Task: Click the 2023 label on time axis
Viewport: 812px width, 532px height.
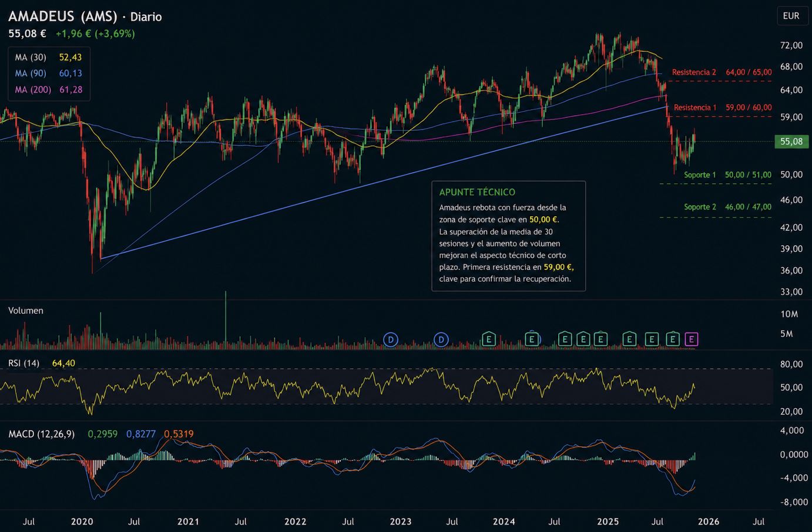Action: [401, 521]
